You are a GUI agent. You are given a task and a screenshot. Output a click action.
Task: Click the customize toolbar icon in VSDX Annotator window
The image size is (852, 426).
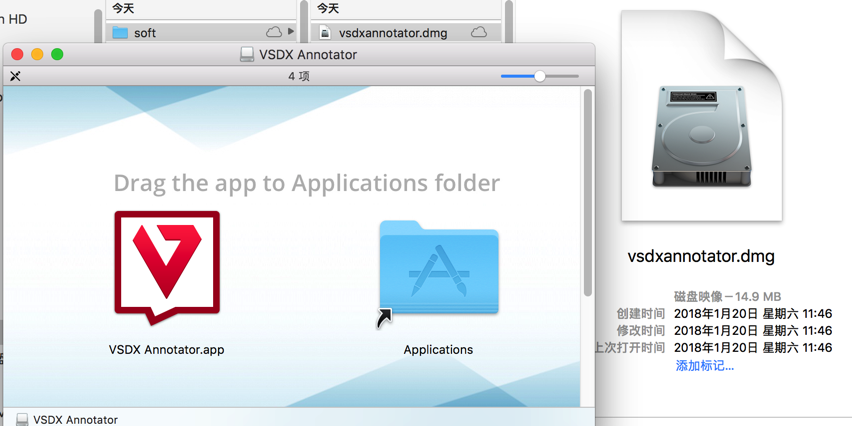[x=15, y=76]
